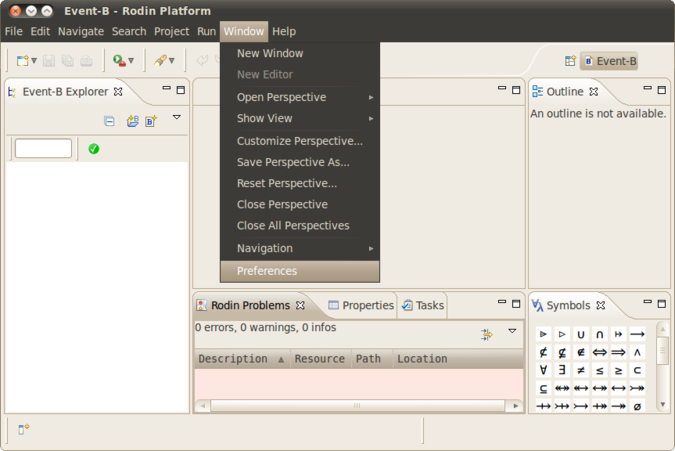Insert the conjunction ∧ symbol
675x451 pixels.
(x=638, y=352)
